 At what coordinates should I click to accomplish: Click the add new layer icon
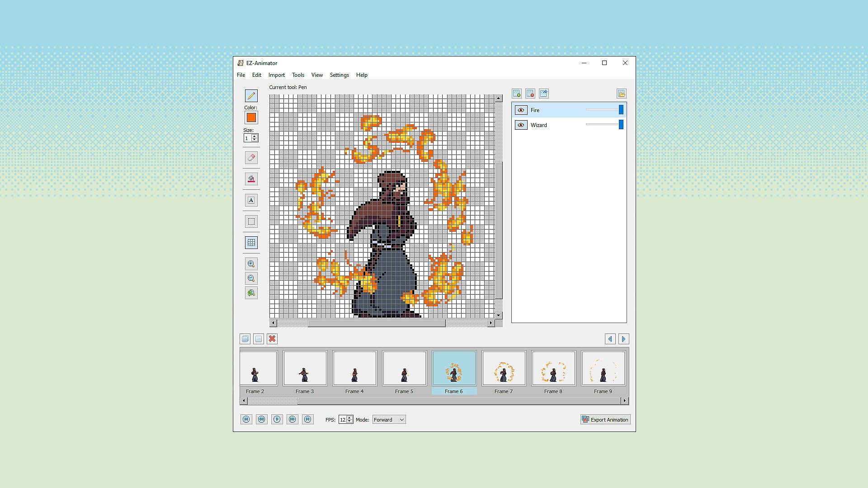tap(517, 94)
